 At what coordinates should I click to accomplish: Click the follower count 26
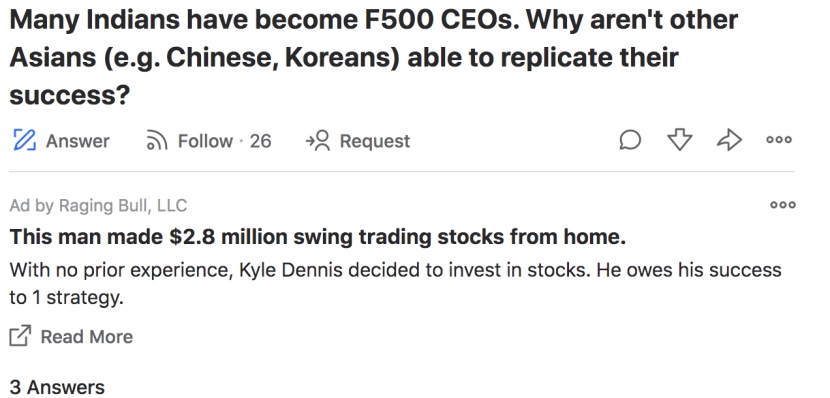click(x=260, y=141)
